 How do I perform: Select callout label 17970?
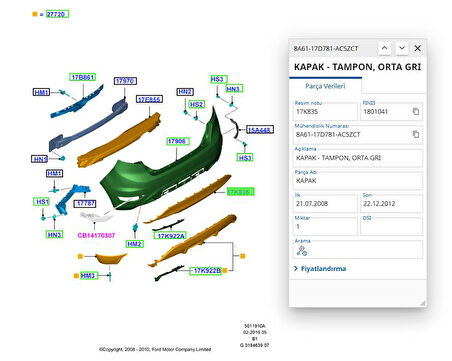[125, 81]
